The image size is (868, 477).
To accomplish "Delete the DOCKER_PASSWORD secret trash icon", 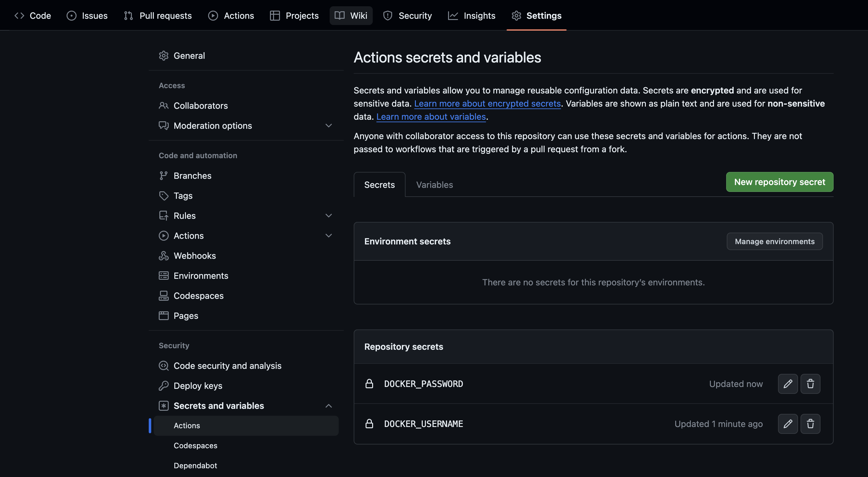I will (x=810, y=384).
